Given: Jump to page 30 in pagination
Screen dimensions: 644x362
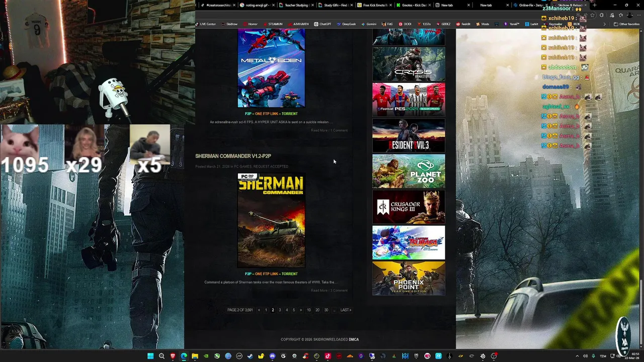Looking at the screenshot, I should [326, 310].
